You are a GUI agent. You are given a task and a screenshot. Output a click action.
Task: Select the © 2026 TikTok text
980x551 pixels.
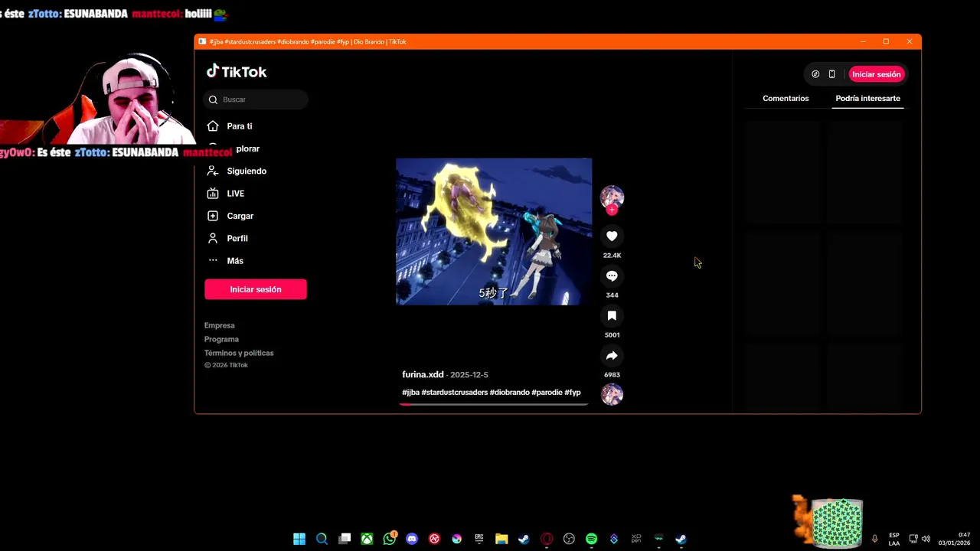pyautogui.click(x=226, y=365)
